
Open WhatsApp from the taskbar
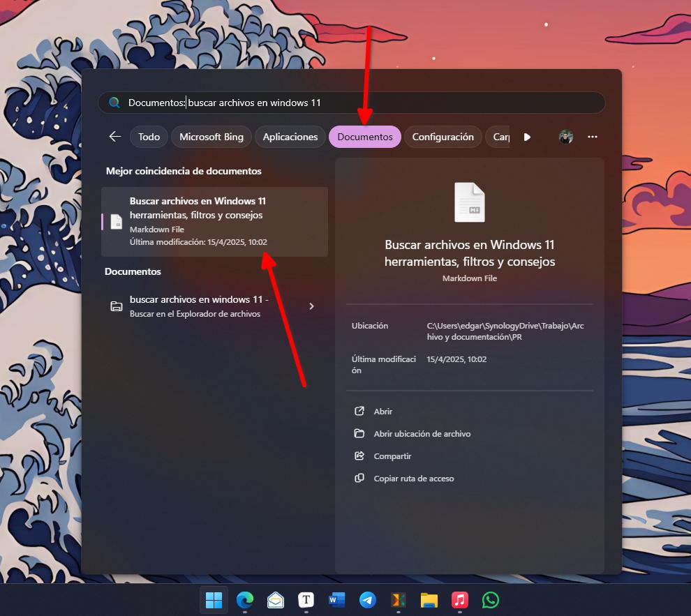click(x=491, y=600)
